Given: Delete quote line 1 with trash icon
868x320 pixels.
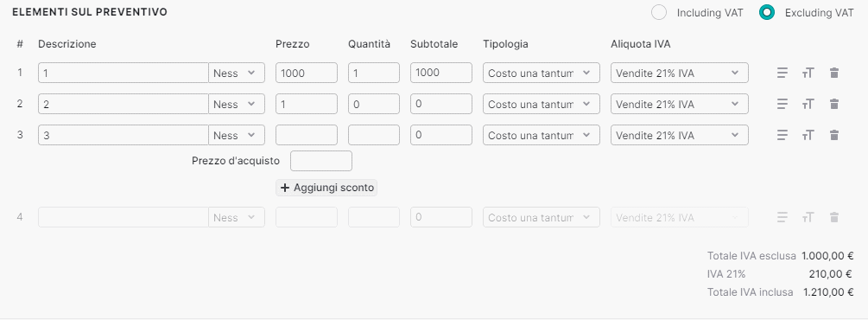Looking at the screenshot, I should click(x=834, y=73).
